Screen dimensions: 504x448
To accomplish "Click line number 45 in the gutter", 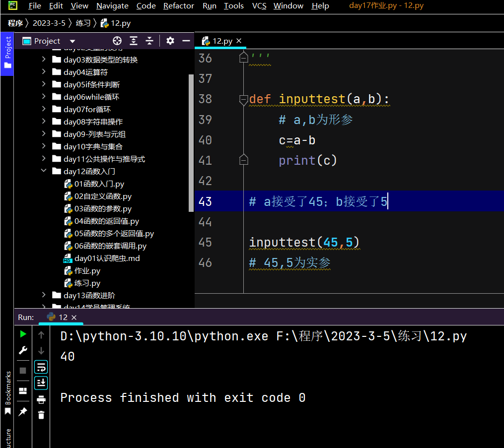I will click(205, 243).
